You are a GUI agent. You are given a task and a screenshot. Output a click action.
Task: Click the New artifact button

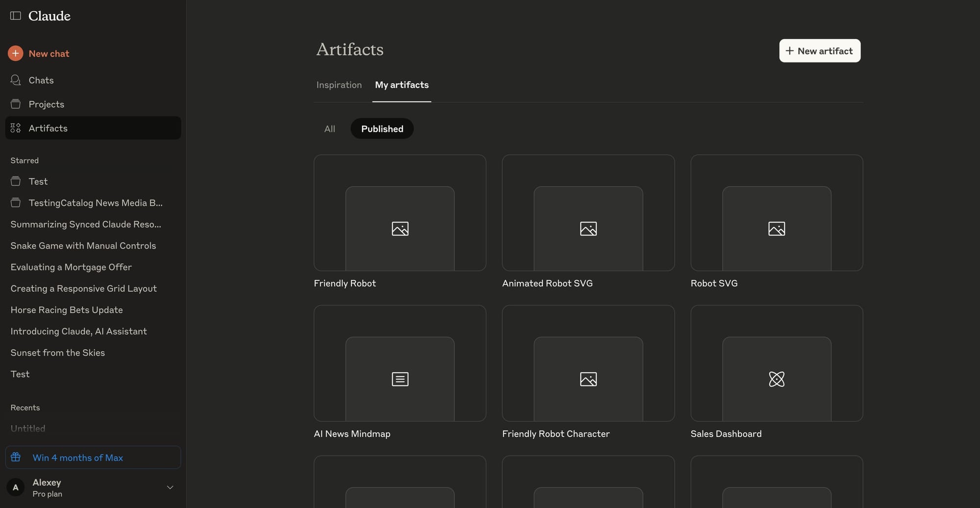(x=820, y=51)
